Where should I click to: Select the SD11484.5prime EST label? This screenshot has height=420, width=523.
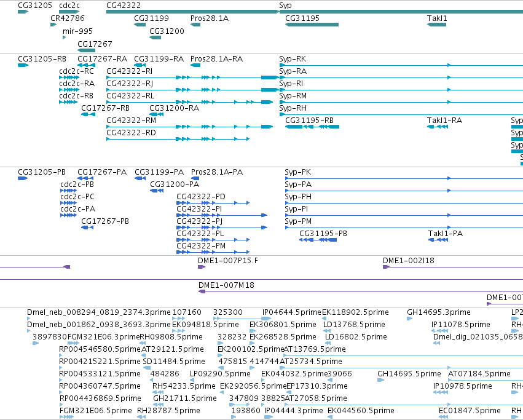pos(174,362)
